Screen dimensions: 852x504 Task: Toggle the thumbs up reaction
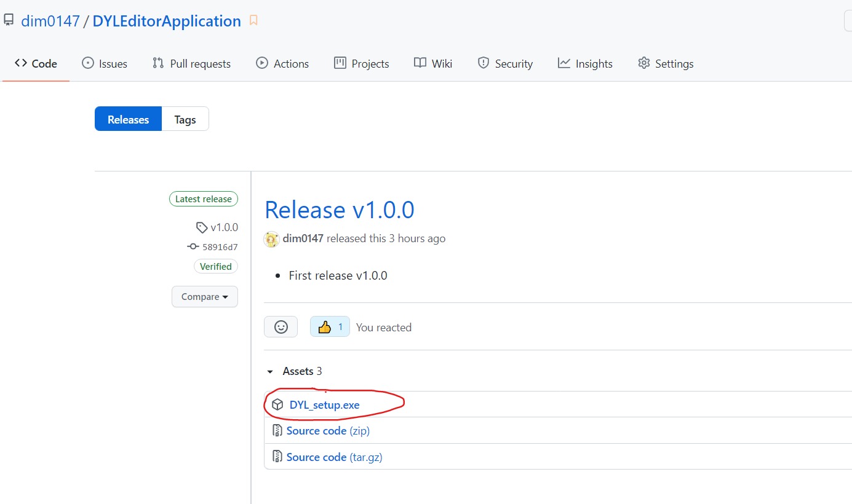330,327
